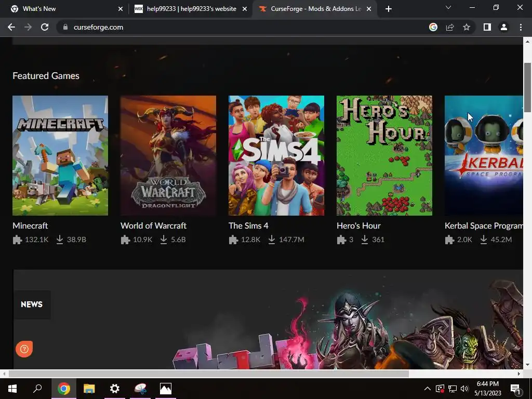Click the Chrome taskbar icon
Screen dimensions: 532x399
point(64,389)
